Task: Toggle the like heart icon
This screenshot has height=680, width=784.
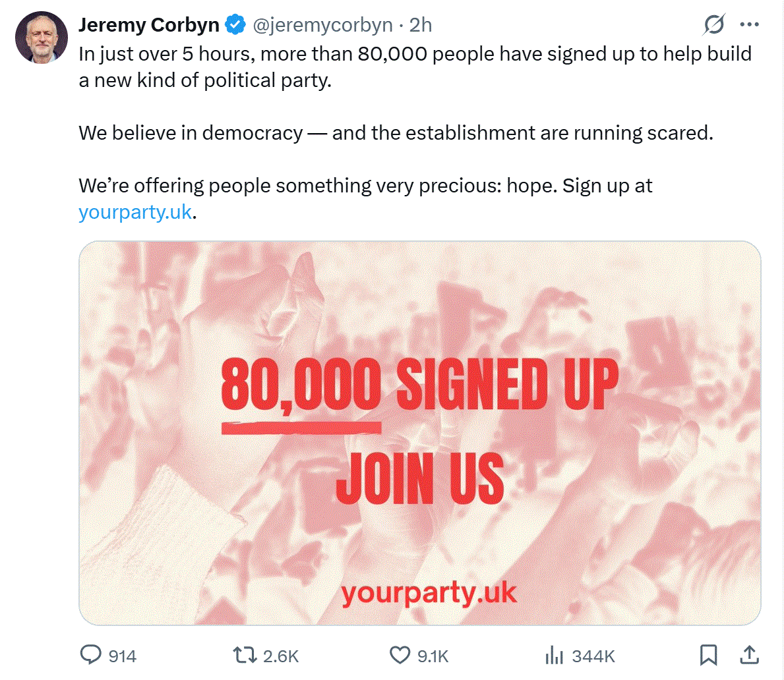Action: [x=400, y=655]
